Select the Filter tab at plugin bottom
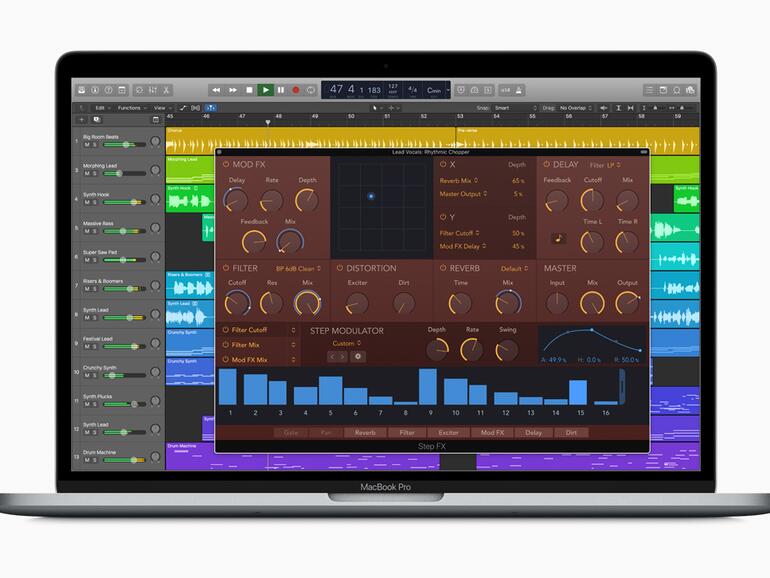 407,433
